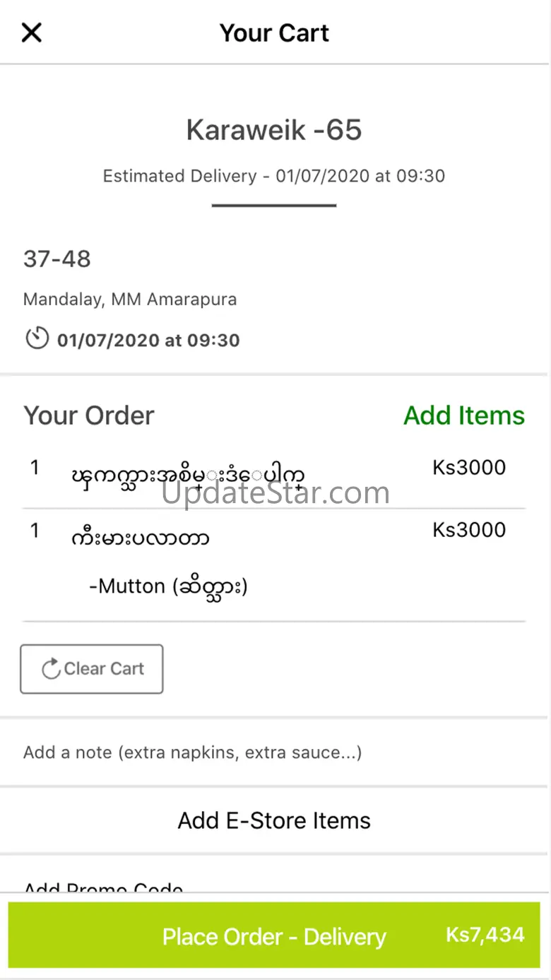Viewport: 551px width, 980px height.
Task: Tap the Estimated Delivery line under restaurant name
Action: [274, 176]
